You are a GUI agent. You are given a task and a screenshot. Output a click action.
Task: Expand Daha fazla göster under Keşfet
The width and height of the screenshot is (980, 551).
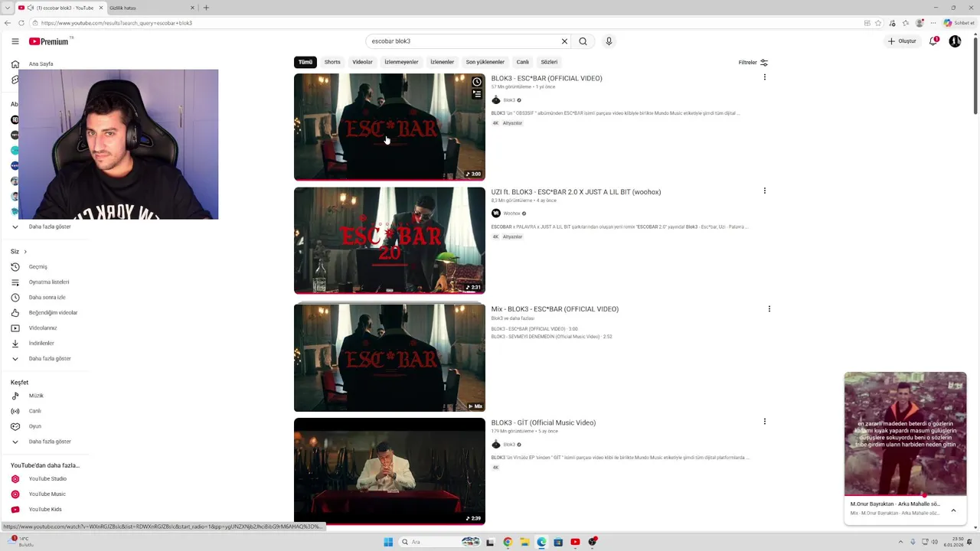coord(50,442)
